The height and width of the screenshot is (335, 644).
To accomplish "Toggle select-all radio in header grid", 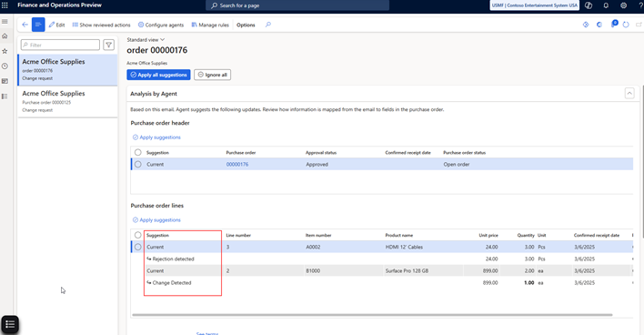I will coord(138,153).
